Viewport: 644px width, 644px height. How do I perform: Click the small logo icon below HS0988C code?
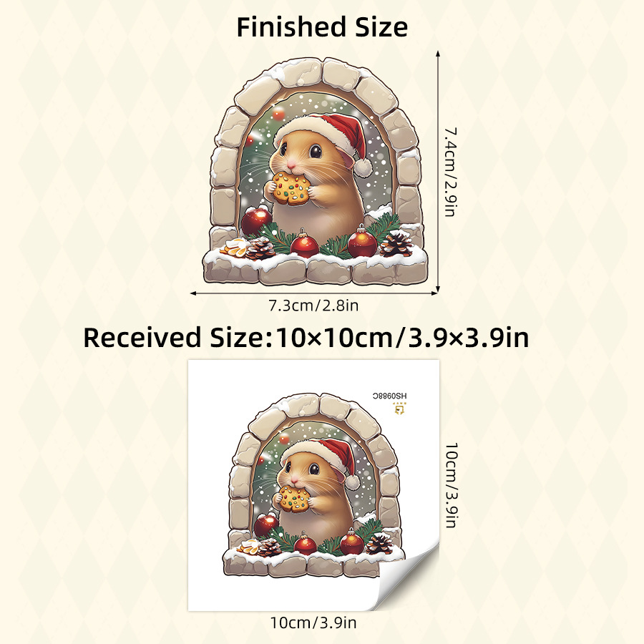[x=399, y=409]
